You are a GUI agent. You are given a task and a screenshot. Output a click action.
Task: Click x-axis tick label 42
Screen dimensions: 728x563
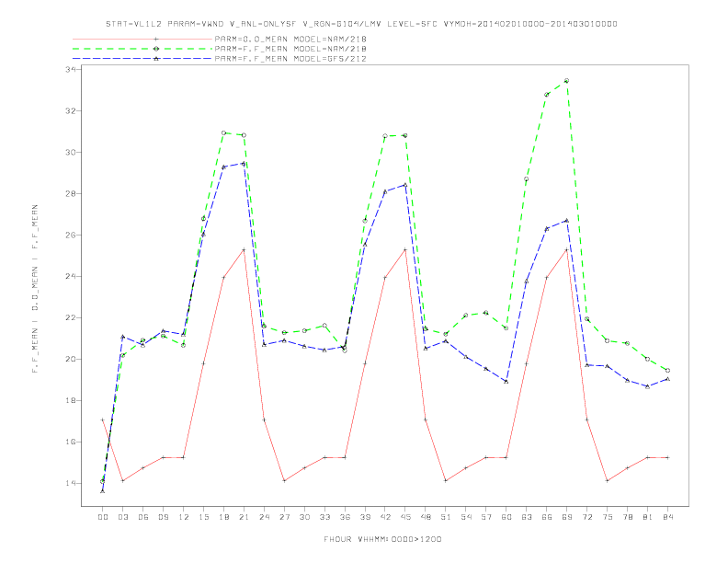click(x=385, y=517)
